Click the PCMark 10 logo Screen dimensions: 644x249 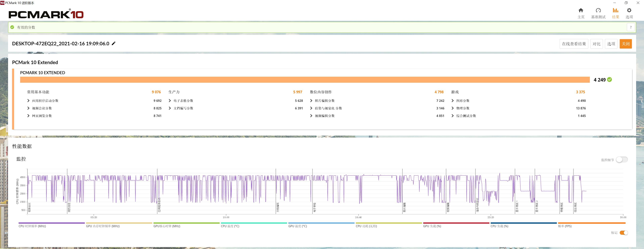click(46, 14)
